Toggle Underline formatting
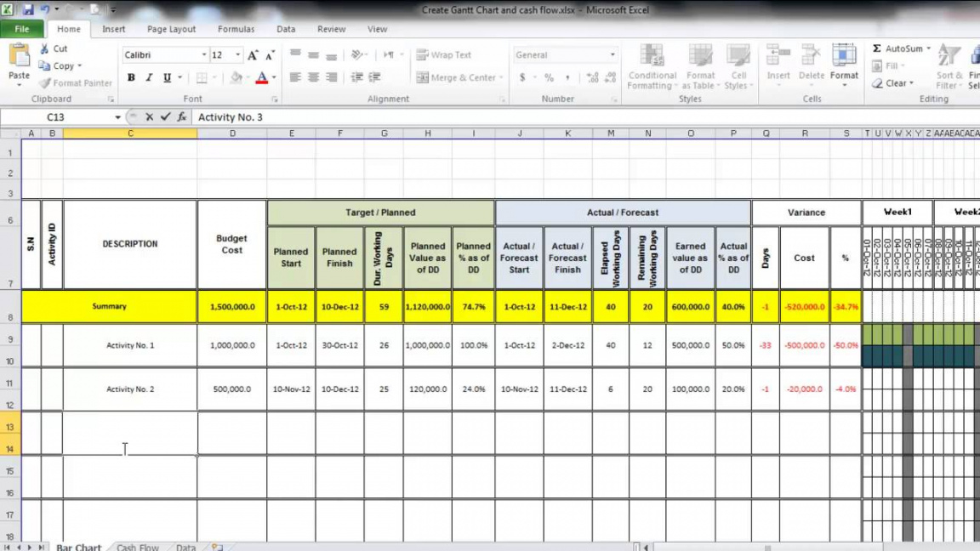Screen dimensions: 980x551 [167, 77]
